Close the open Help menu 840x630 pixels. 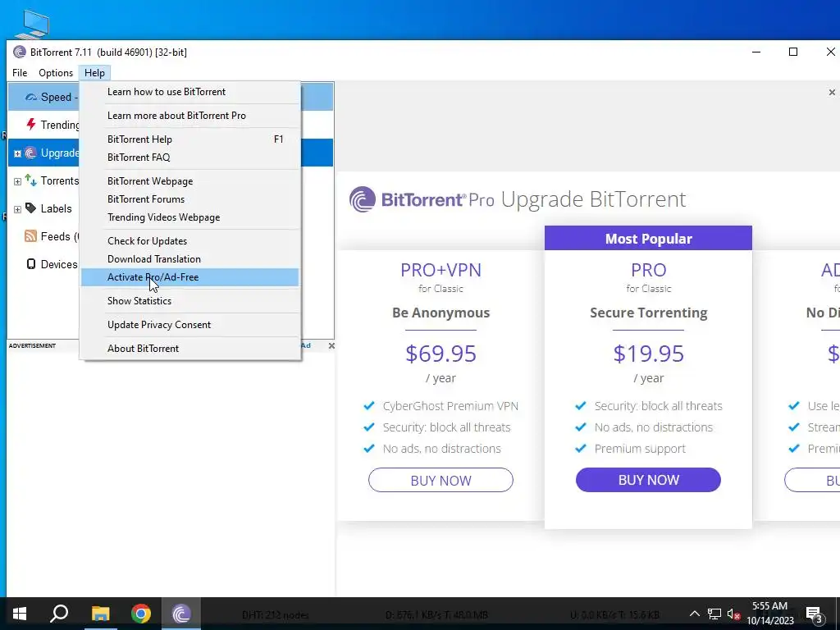tap(94, 73)
